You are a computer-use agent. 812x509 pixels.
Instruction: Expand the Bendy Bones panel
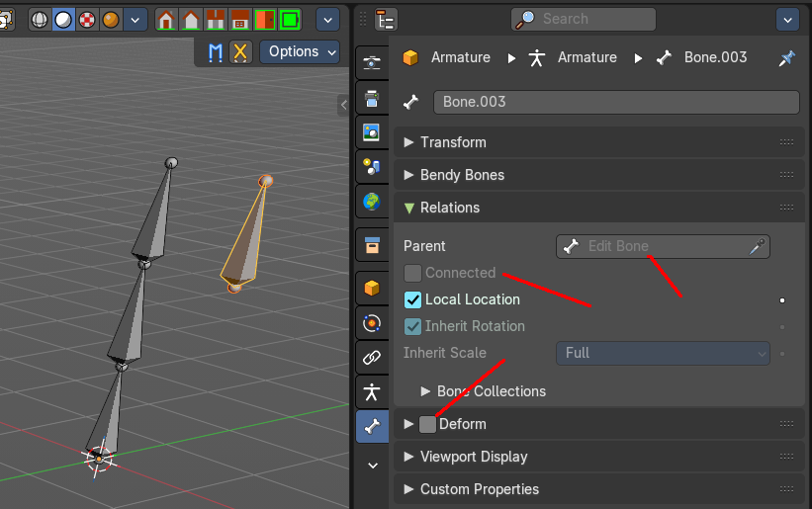[408, 175]
